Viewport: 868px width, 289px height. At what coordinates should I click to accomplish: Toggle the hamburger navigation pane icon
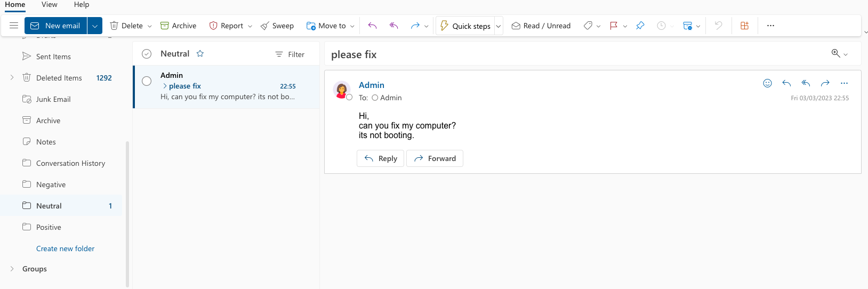click(x=14, y=26)
